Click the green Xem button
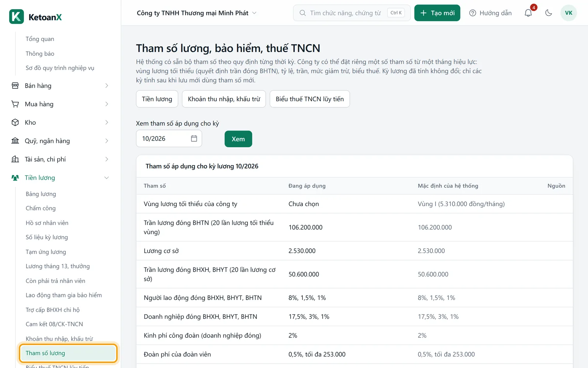588x368 pixels. pyautogui.click(x=238, y=139)
